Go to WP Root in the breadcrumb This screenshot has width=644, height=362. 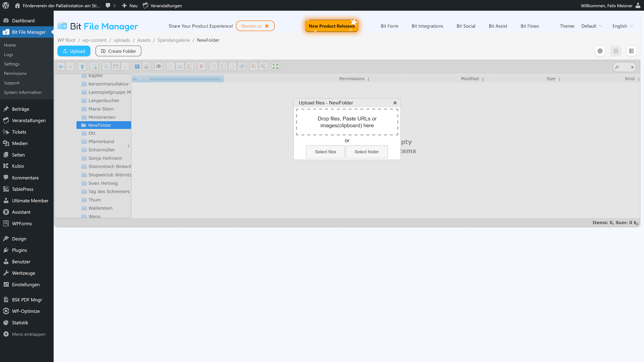click(66, 40)
